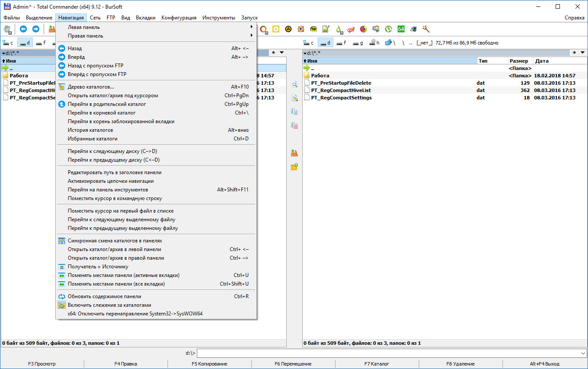The width and height of the screenshot is (588, 369).
Task: Toggle 'x64: Отключить перенаправление System32->SysWOW64'
Action: click(x=135, y=314)
